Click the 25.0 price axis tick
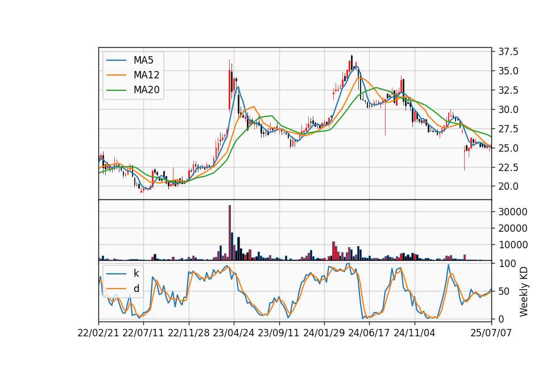Viewport: 546px width, 392px height. 508,148
